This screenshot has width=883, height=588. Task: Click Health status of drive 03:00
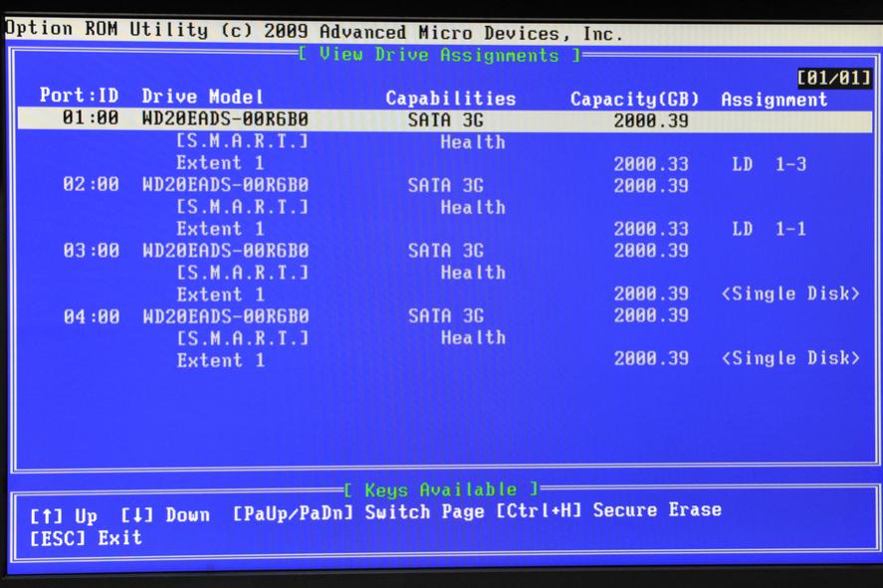(473, 273)
